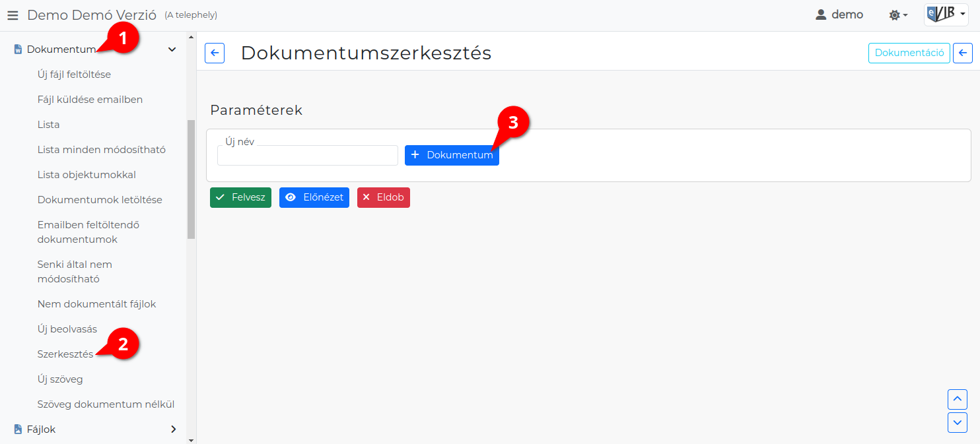The image size is (980, 444).
Task: Expand the Fájlok menu section
Action: [173, 429]
